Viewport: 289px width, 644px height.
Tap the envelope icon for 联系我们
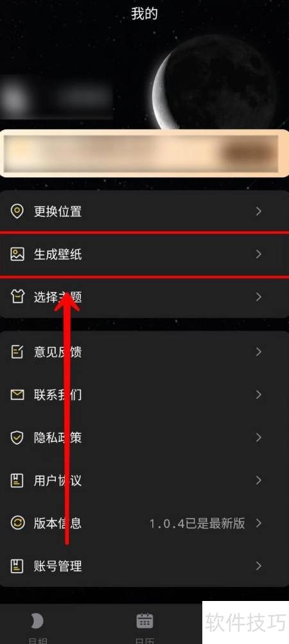pyautogui.click(x=17, y=395)
